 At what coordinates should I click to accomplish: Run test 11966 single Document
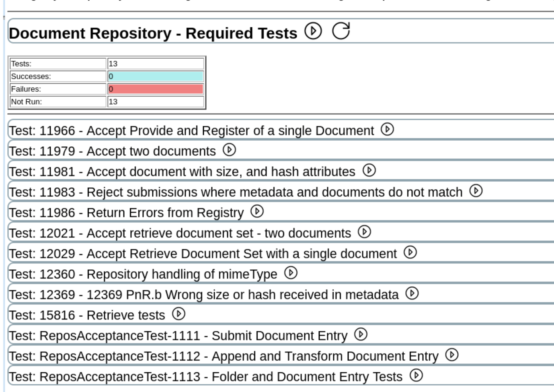coord(387,129)
